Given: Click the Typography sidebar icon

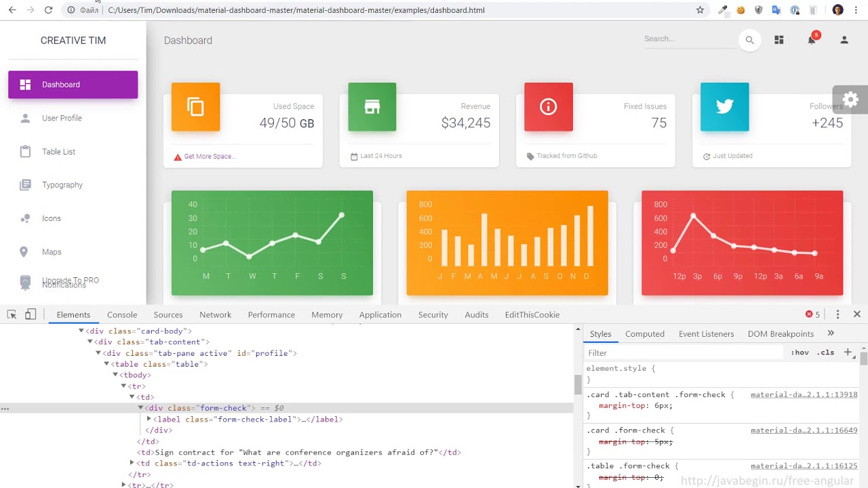Looking at the screenshot, I should [25, 185].
